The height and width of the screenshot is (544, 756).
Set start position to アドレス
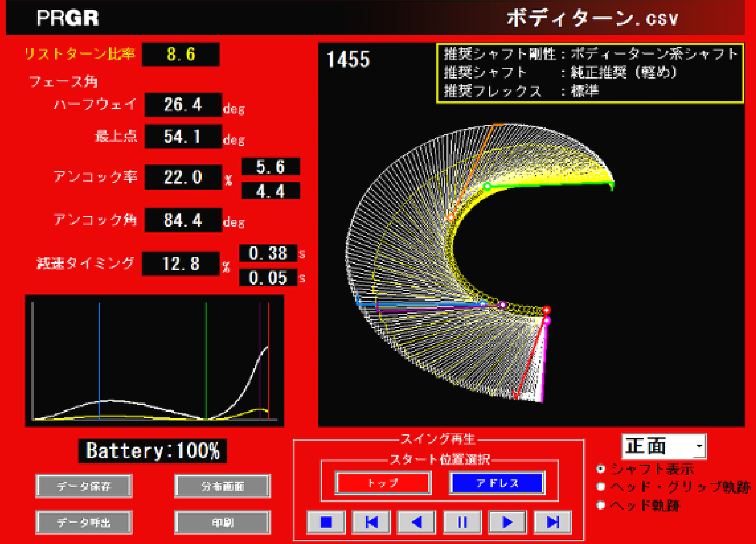coord(497,483)
